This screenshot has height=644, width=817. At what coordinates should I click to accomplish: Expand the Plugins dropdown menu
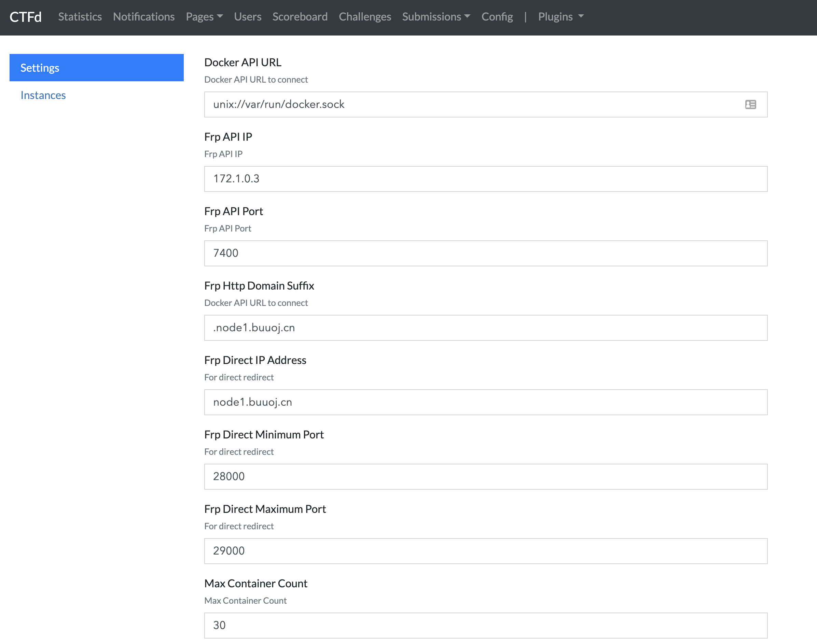coord(560,17)
